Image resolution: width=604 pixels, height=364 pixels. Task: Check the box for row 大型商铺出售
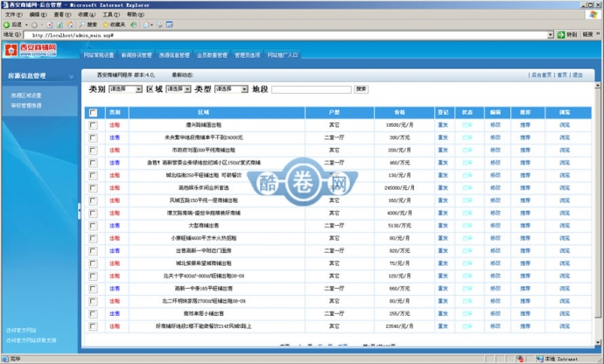point(93,226)
